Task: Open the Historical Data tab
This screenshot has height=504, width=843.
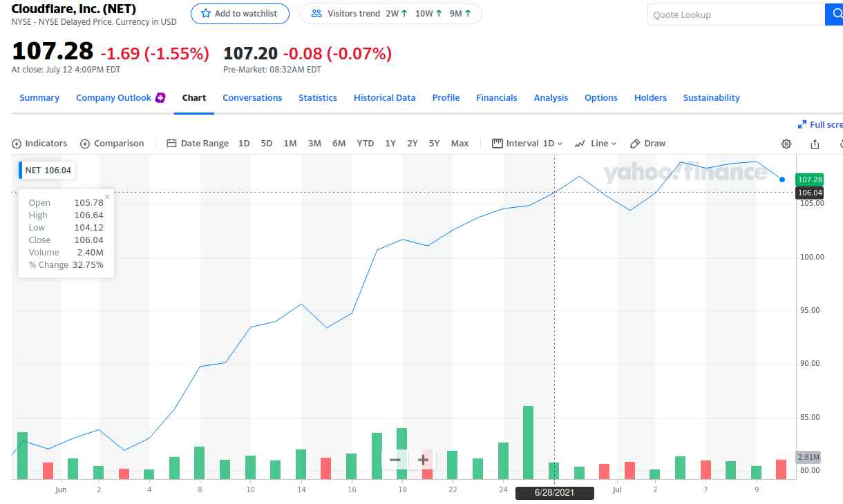Action: click(385, 98)
